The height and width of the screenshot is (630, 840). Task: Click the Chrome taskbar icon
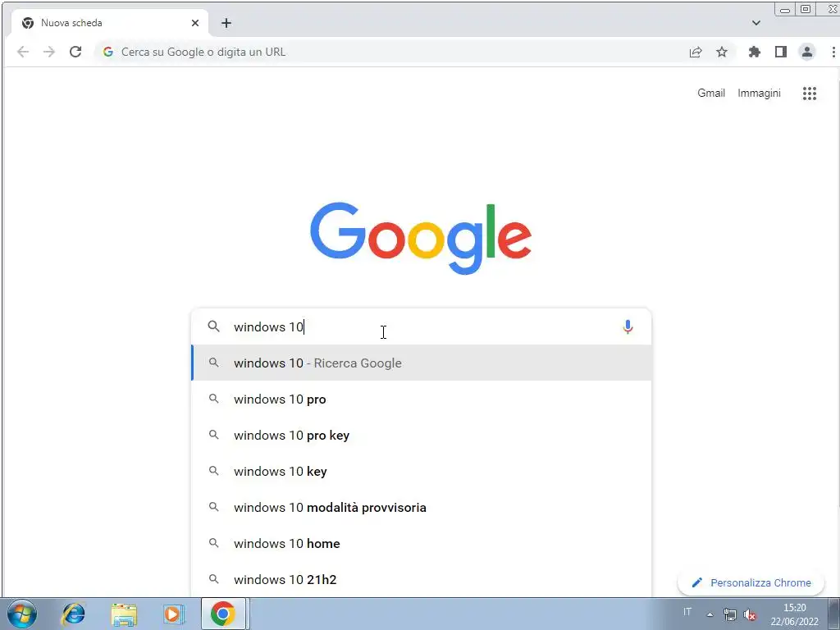coord(223,614)
